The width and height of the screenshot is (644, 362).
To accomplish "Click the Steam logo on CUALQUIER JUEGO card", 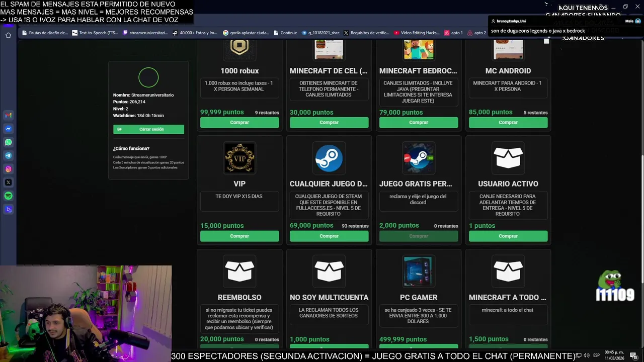I will pyautogui.click(x=329, y=158).
